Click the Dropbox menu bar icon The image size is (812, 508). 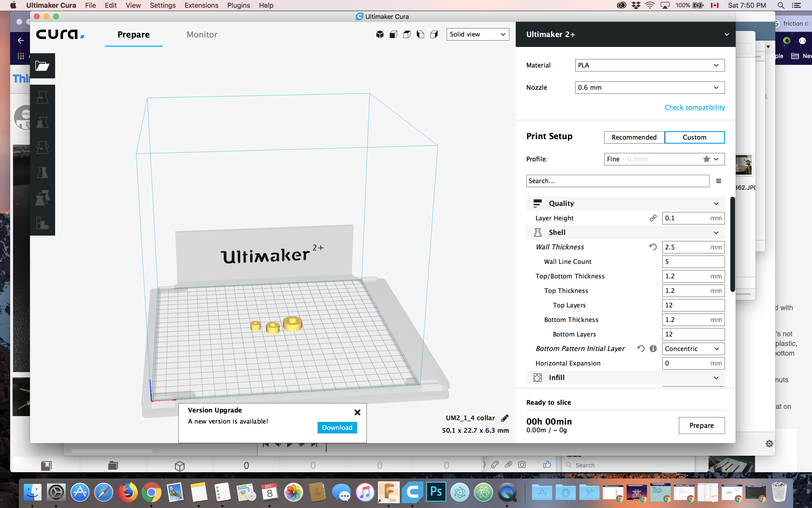coord(636,5)
